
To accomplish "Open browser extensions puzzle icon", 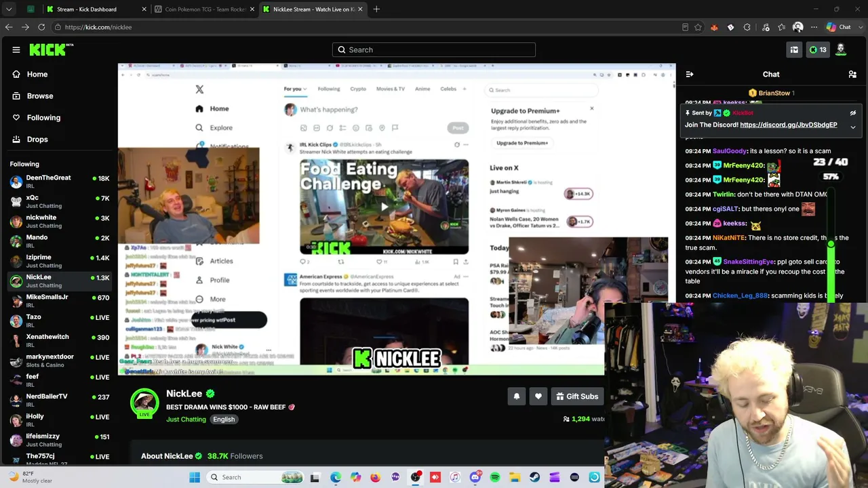I will [x=747, y=27].
